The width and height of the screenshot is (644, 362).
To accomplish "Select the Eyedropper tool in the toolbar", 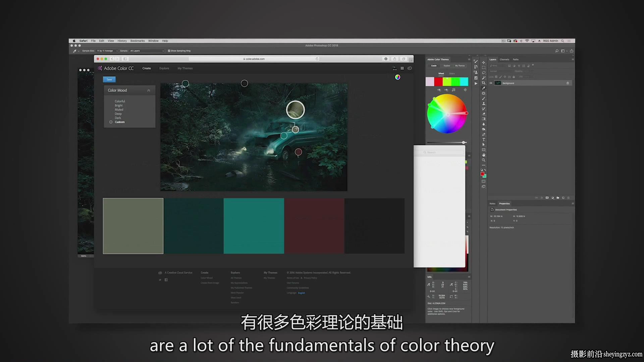I will pos(484,88).
